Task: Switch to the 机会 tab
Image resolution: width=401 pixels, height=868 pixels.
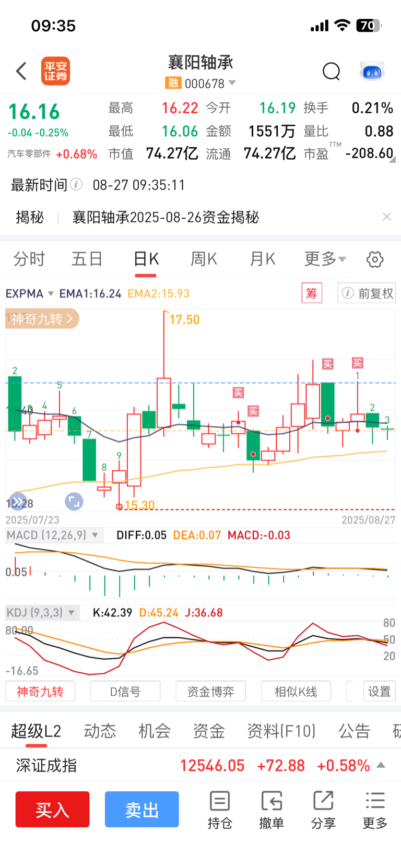Action: pyautogui.click(x=155, y=731)
